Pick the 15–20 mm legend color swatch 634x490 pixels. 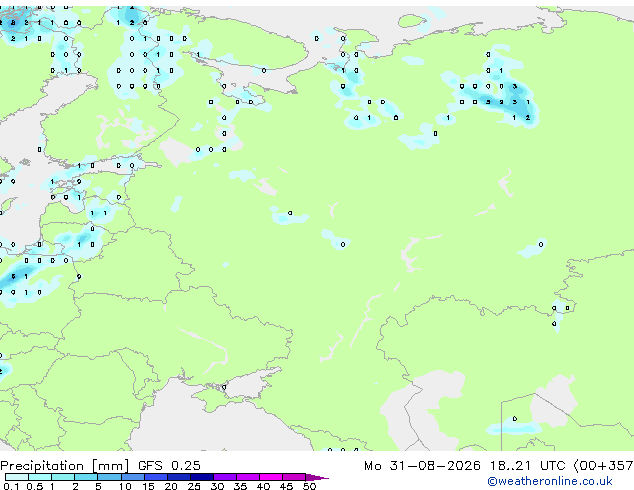click(156, 477)
